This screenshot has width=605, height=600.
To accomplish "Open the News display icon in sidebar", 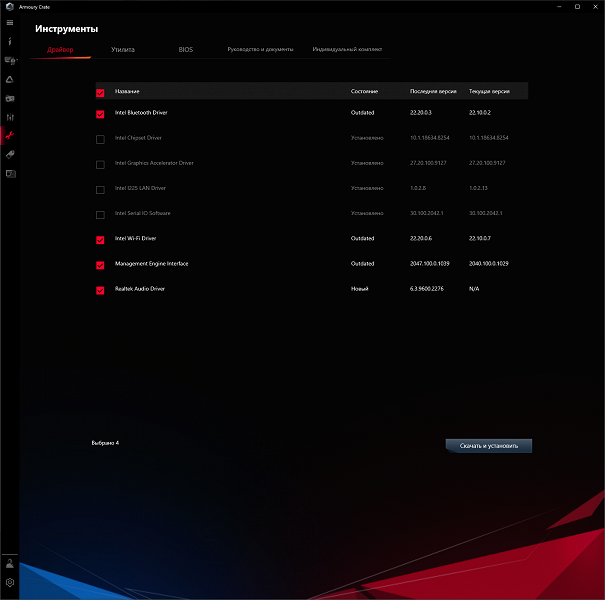I will (x=10, y=174).
